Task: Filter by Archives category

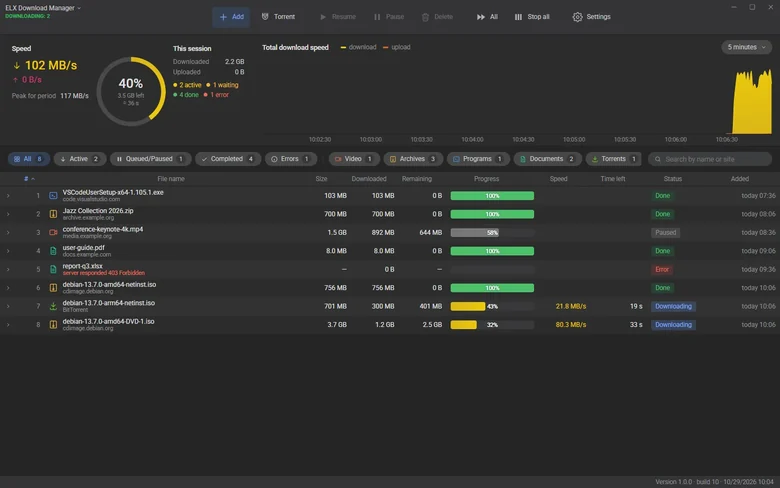Action: click(x=413, y=159)
